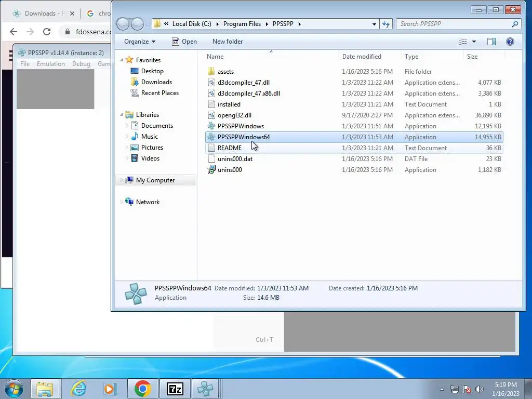Go to Desktop in Favorites
The image size is (532, 399).
[x=152, y=71]
